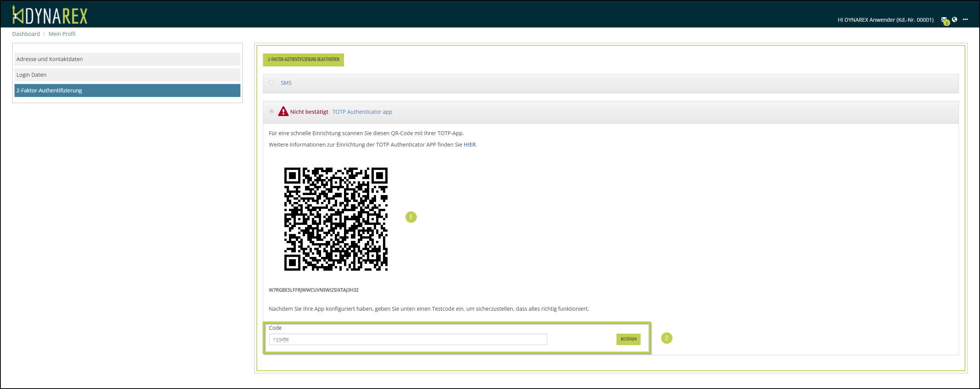The image size is (980, 389).
Task: Open the mail messages envelope icon
Action: pos(944,20)
